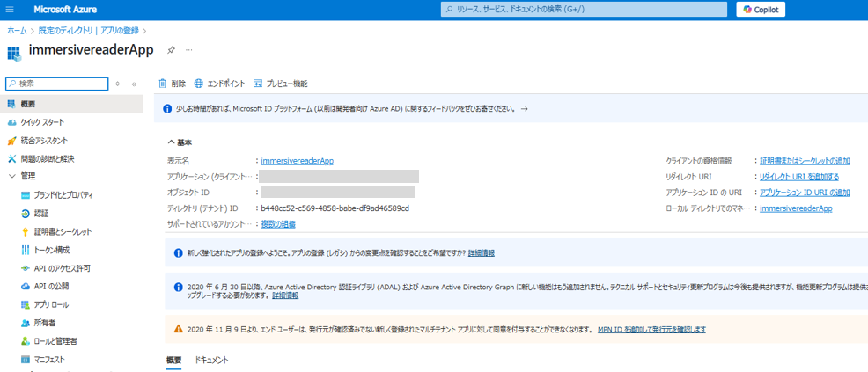Click the Copilot button
Image resolution: width=868 pixels, height=372 pixels.
click(x=761, y=10)
